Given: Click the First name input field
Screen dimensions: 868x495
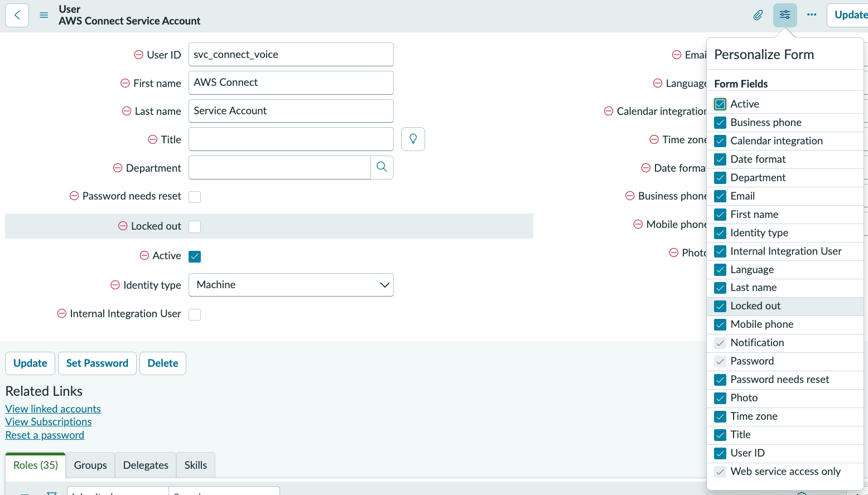Looking at the screenshot, I should (291, 82).
